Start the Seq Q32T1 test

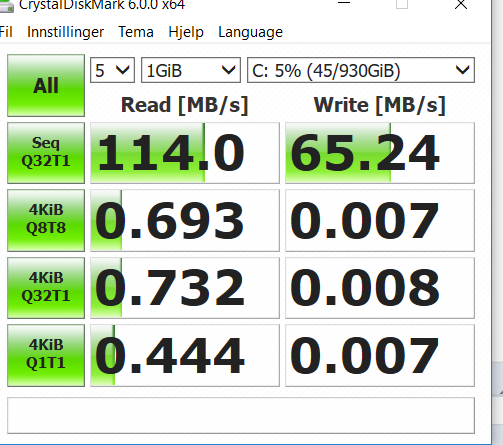(46, 153)
